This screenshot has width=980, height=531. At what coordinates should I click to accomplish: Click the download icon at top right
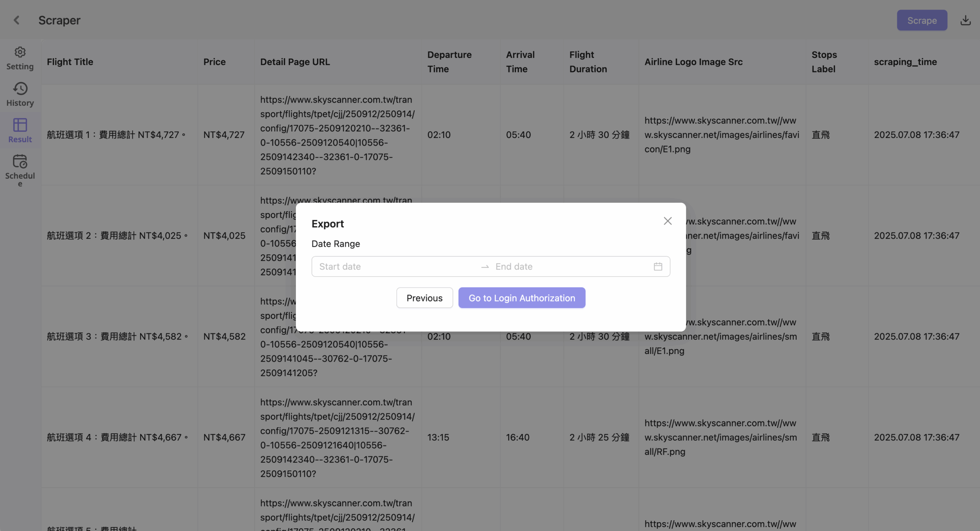[965, 20]
